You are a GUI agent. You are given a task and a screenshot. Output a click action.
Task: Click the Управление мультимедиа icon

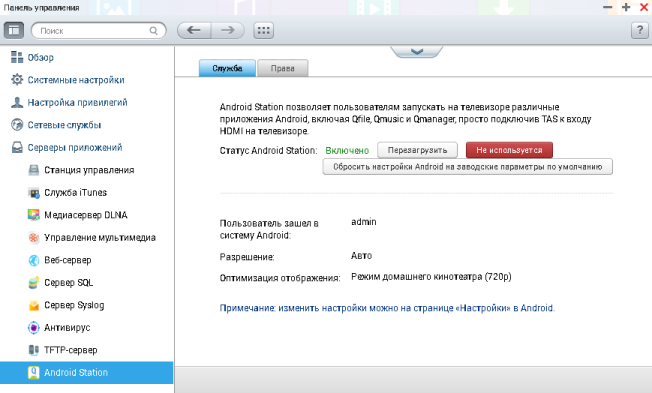point(34,237)
